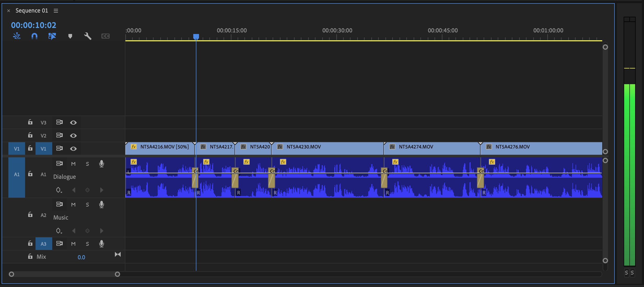Screen dimensions: 644x287
Task: Open Show Keyframes menu on Dialogue track
Action: point(59,190)
